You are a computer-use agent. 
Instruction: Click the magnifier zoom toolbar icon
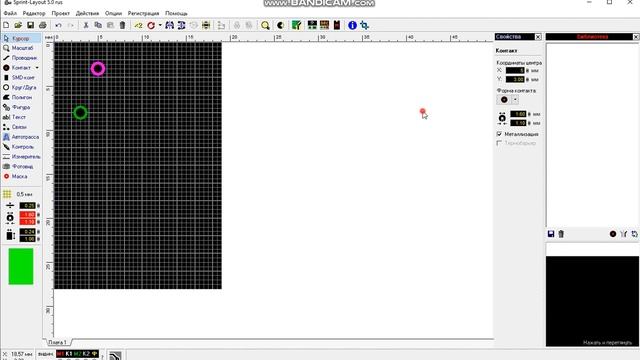tap(265, 25)
